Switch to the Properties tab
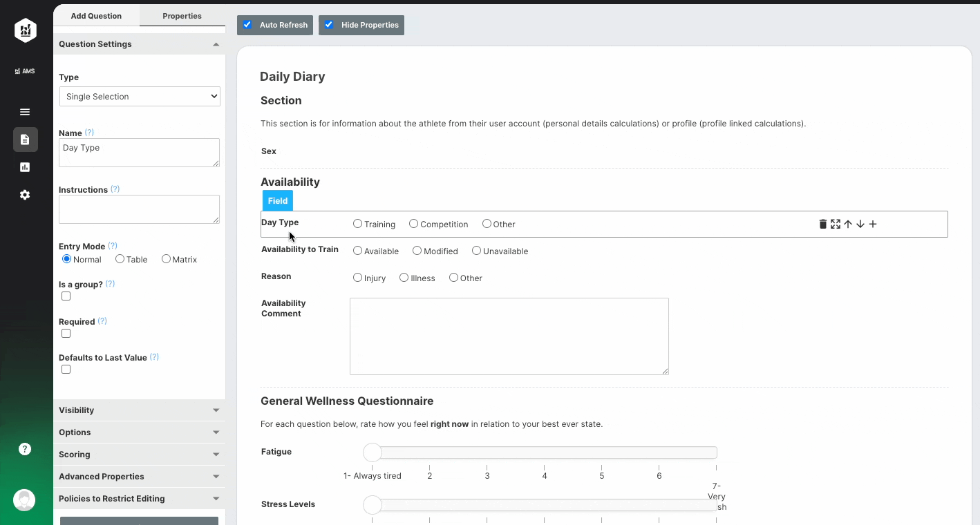980x525 pixels. (182, 16)
